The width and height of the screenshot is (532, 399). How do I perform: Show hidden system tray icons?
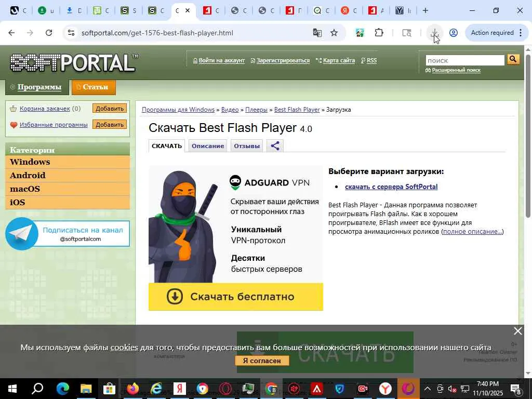coord(428,389)
